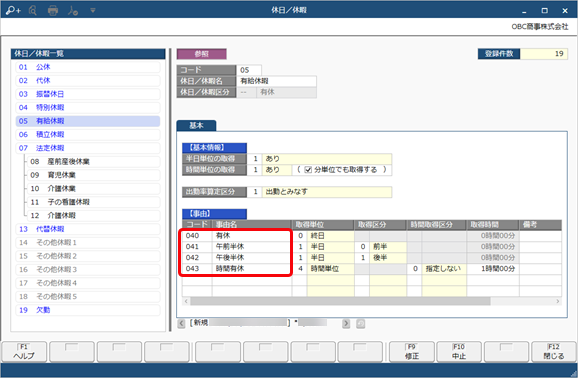This screenshot has height=378, width=578.
Task: Select 04 特別休暇 in the list
Action: click(88, 107)
